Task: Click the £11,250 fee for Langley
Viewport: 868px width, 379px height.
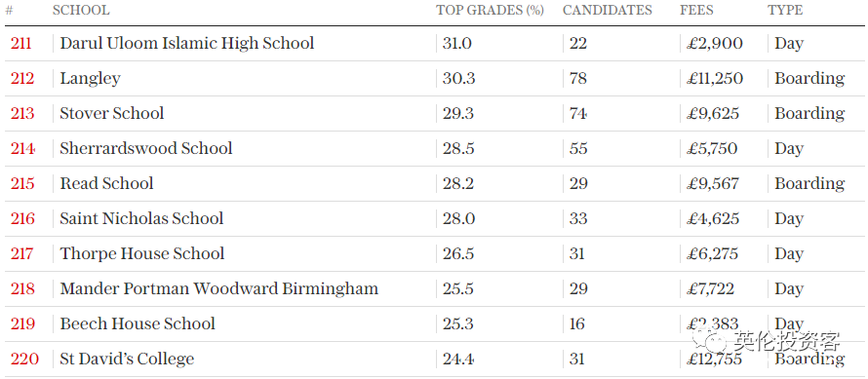Action: [x=715, y=79]
